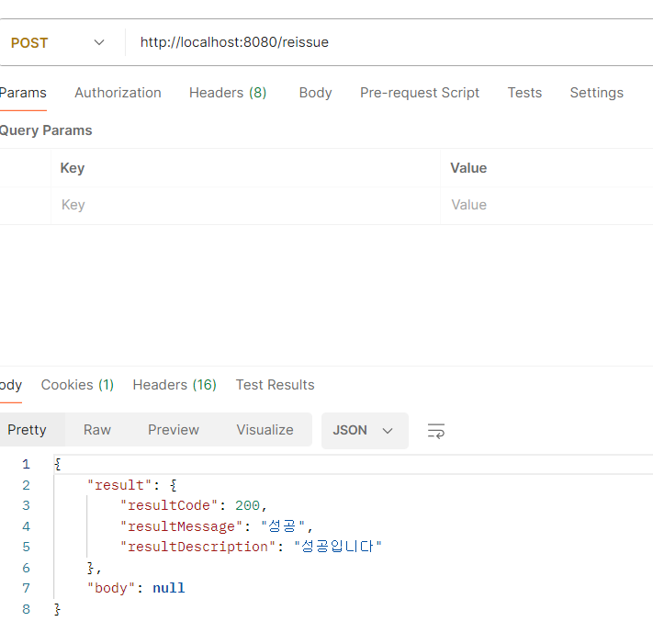Viewport: 653px width, 644px height.
Task: Go to the Pre-request Script tab
Action: [x=420, y=93]
